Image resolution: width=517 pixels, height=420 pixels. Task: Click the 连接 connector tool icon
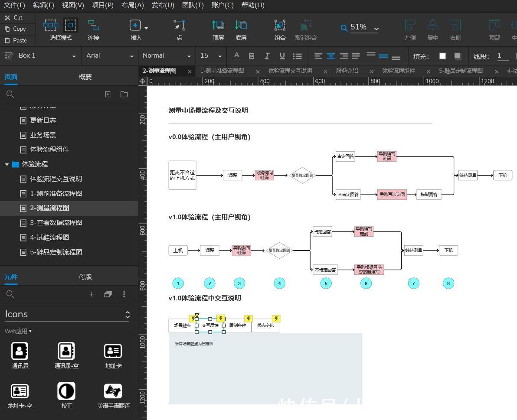[x=93, y=26]
